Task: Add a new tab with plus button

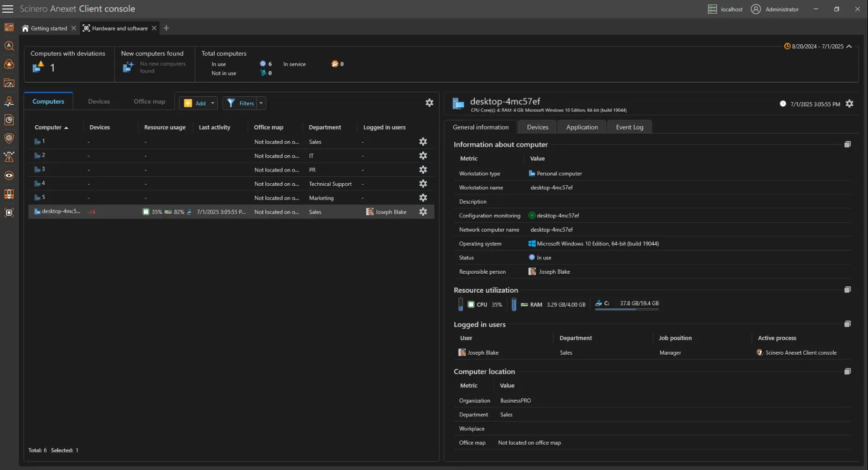Action: coord(166,28)
